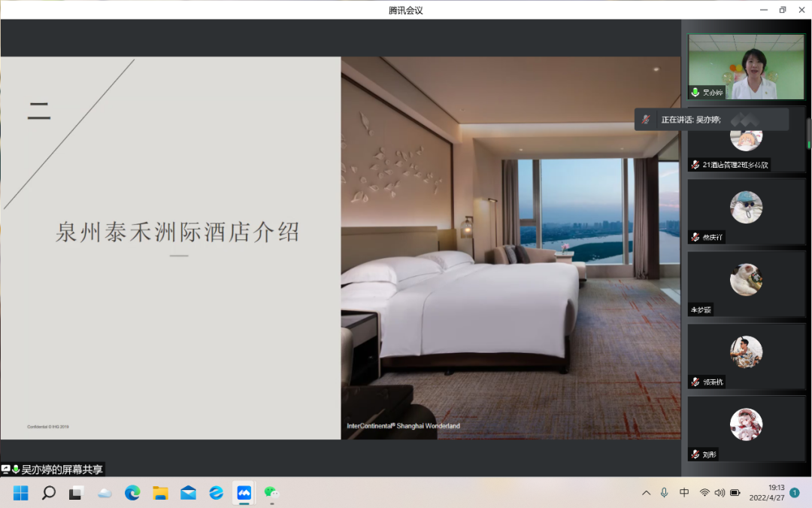Minimize the 腾讯会议 window
812x508 pixels.
point(763,10)
